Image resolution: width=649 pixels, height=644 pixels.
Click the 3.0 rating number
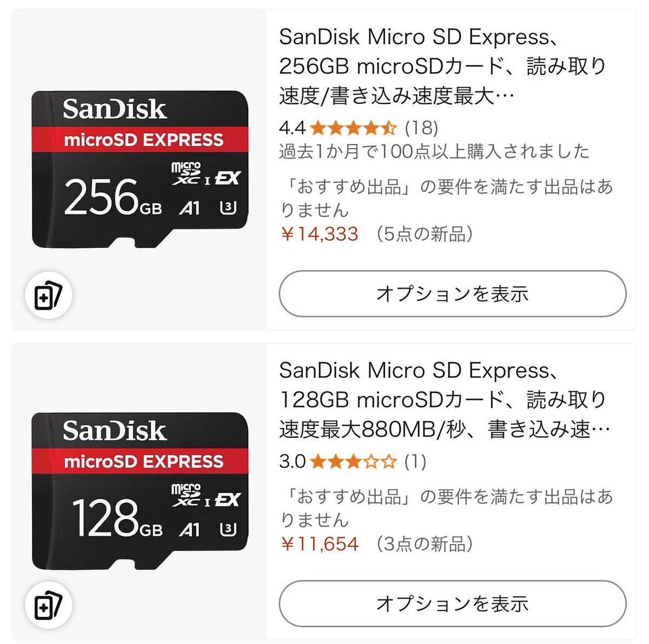292,462
